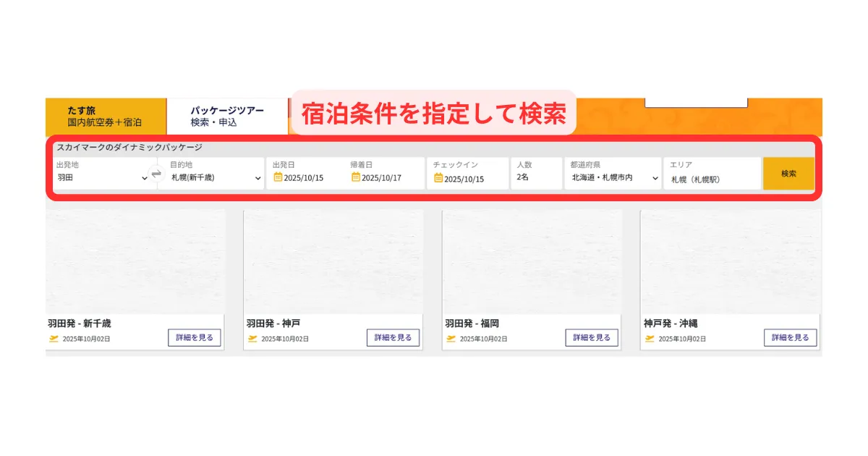Image resolution: width=868 pixels, height=456 pixels.
Task: Click the airplane icon on 羽田発 - 神戸 card
Action: pos(252,339)
